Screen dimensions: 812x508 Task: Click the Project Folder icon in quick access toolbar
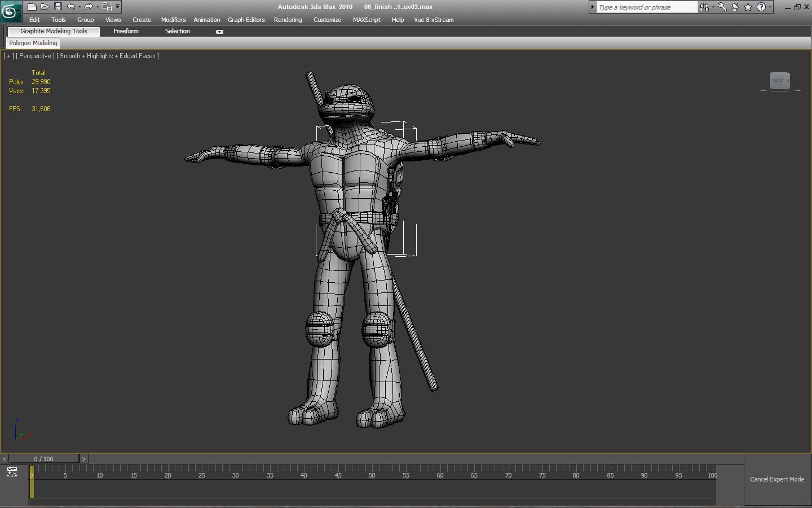(107, 7)
